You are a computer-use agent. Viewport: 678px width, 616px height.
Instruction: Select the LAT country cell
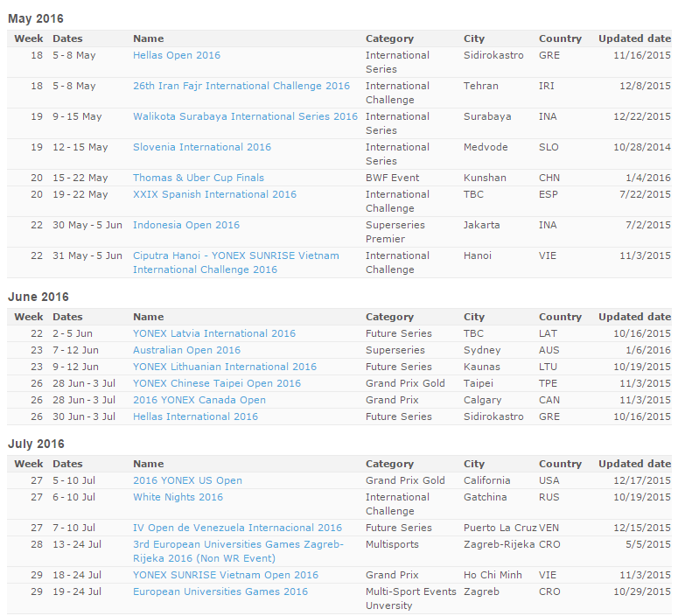[548, 333]
